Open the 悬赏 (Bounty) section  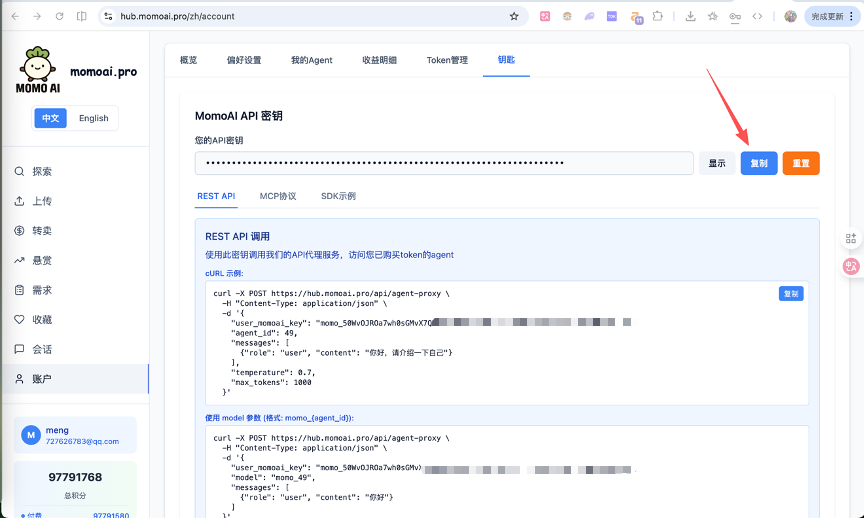pos(41,260)
